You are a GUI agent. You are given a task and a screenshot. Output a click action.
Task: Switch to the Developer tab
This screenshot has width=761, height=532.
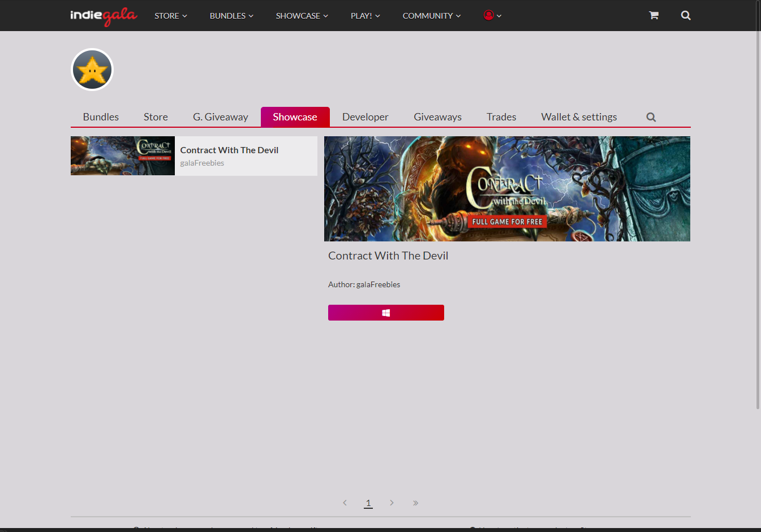click(366, 117)
